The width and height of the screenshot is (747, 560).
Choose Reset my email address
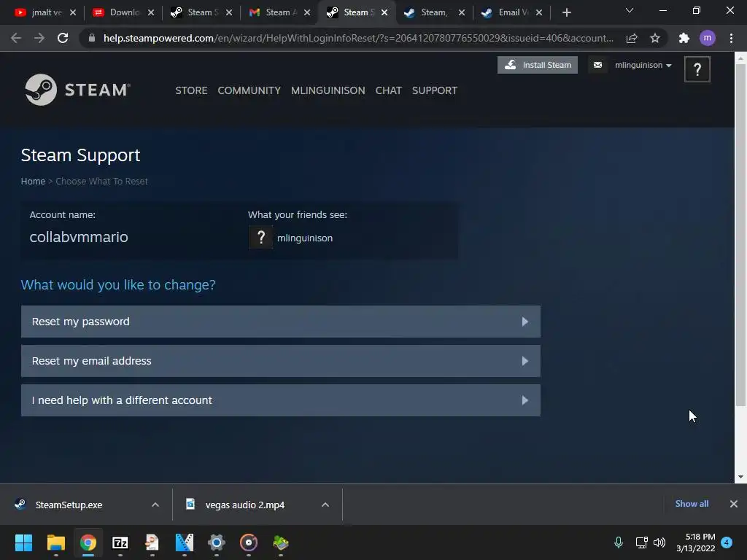tap(281, 361)
